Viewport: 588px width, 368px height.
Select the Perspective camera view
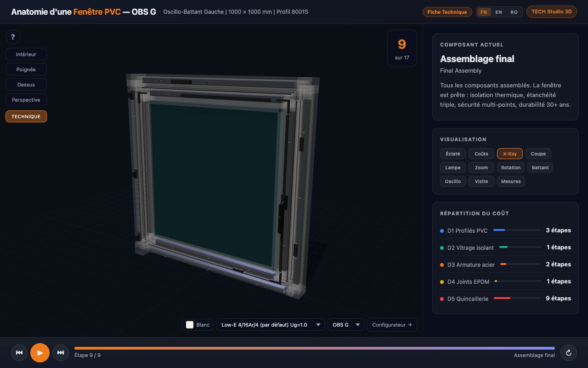point(26,100)
